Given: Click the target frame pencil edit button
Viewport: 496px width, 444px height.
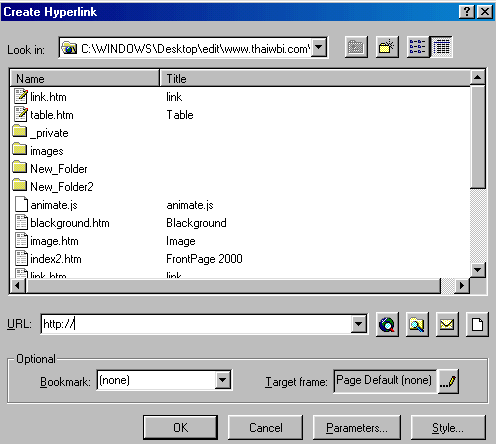Looking at the screenshot, I should pyautogui.click(x=448, y=381).
